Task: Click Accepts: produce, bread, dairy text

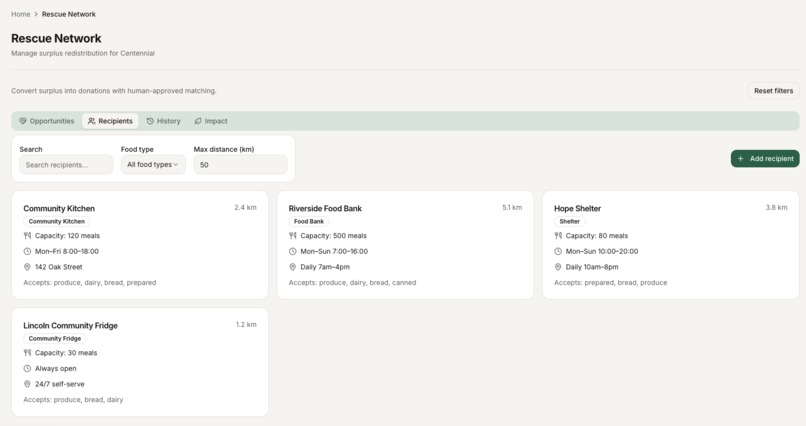Action: (73, 400)
